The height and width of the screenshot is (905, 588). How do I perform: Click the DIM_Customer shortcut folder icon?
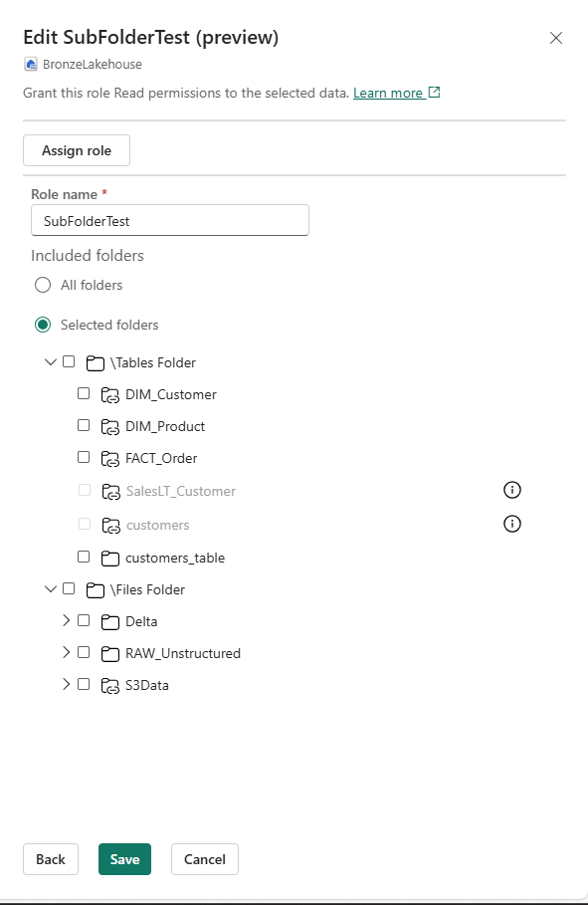pyautogui.click(x=109, y=395)
